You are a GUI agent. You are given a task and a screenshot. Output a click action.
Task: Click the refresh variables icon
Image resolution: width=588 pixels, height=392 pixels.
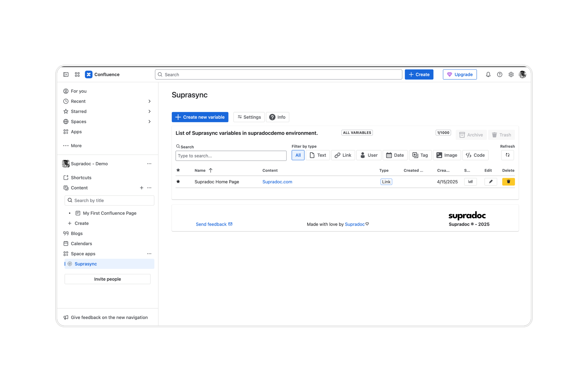(508, 155)
